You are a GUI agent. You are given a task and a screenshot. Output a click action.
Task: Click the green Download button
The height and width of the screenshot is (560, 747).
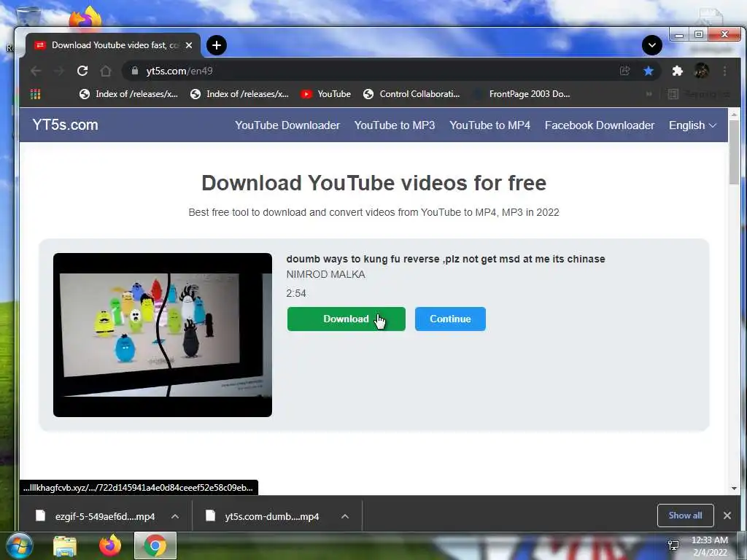coord(347,319)
